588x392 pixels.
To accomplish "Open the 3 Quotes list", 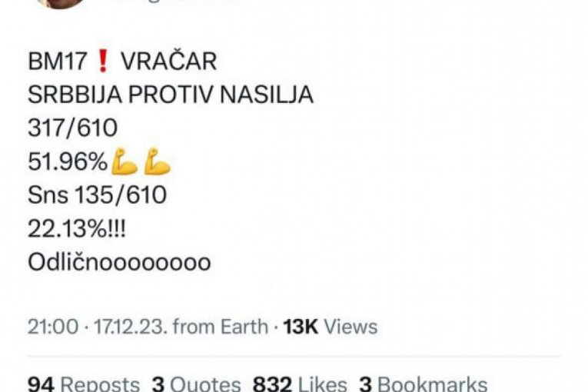I will (196, 384).
